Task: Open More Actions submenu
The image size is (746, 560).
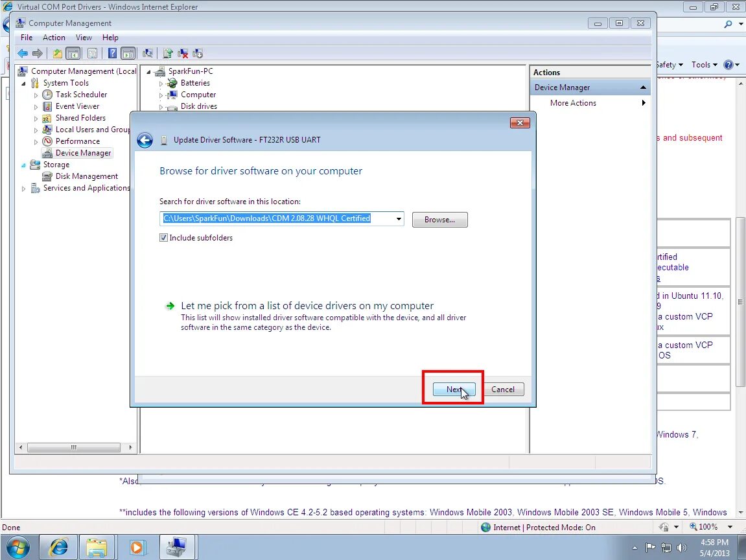Action: click(x=590, y=103)
